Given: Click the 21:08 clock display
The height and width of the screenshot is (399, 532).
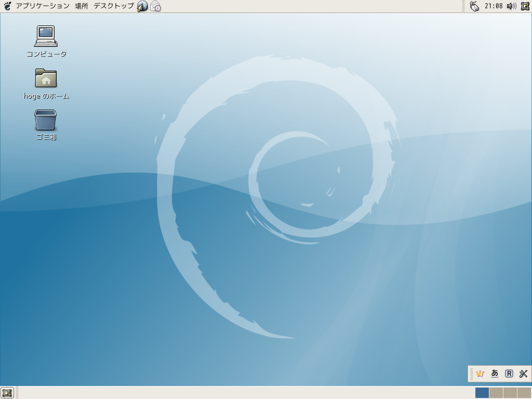Looking at the screenshot, I should [493, 6].
